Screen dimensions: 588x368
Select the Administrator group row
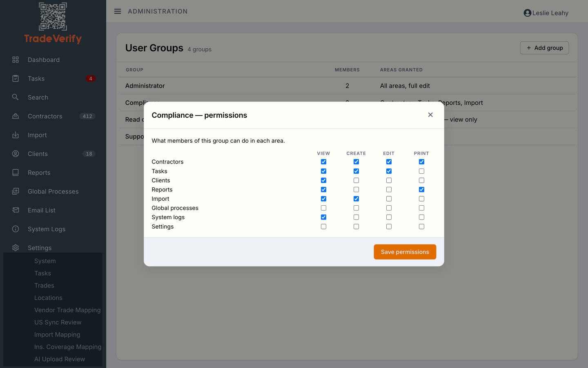[347, 86]
